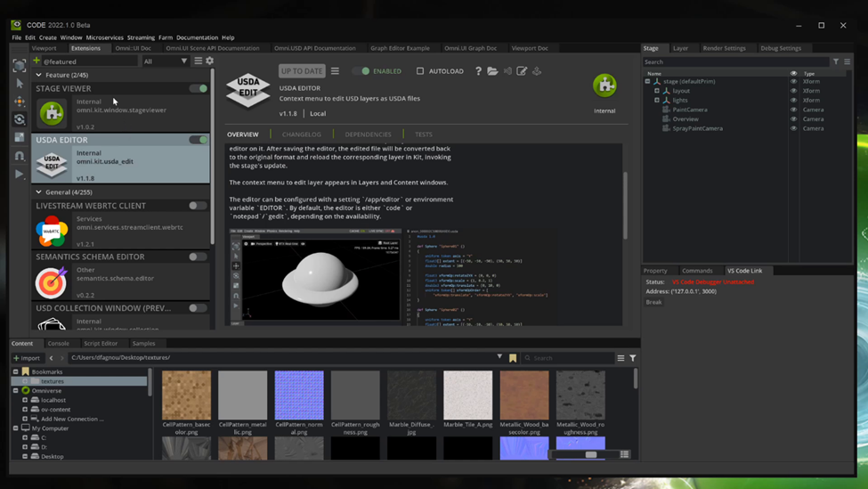Collapse the General extensions category
Viewport: 868px width, 489px height.
tap(39, 192)
